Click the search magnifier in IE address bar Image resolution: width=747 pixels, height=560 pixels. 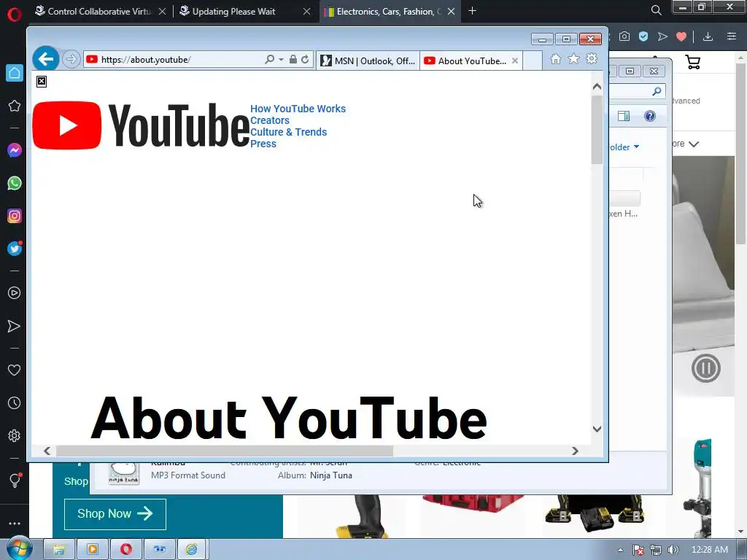click(x=270, y=60)
